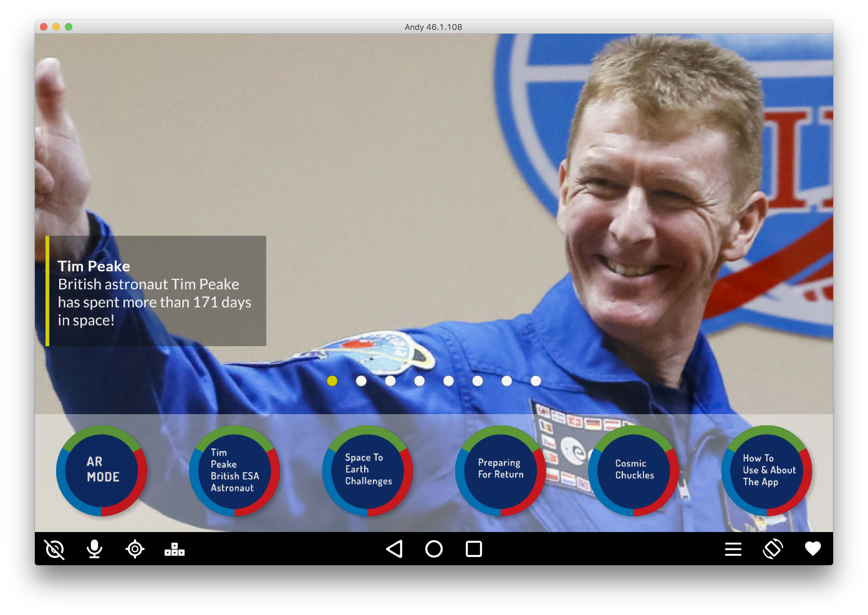Screen dimensions: 868x615
Task: Tap the Android back triangle button
Action: pyautogui.click(x=394, y=549)
